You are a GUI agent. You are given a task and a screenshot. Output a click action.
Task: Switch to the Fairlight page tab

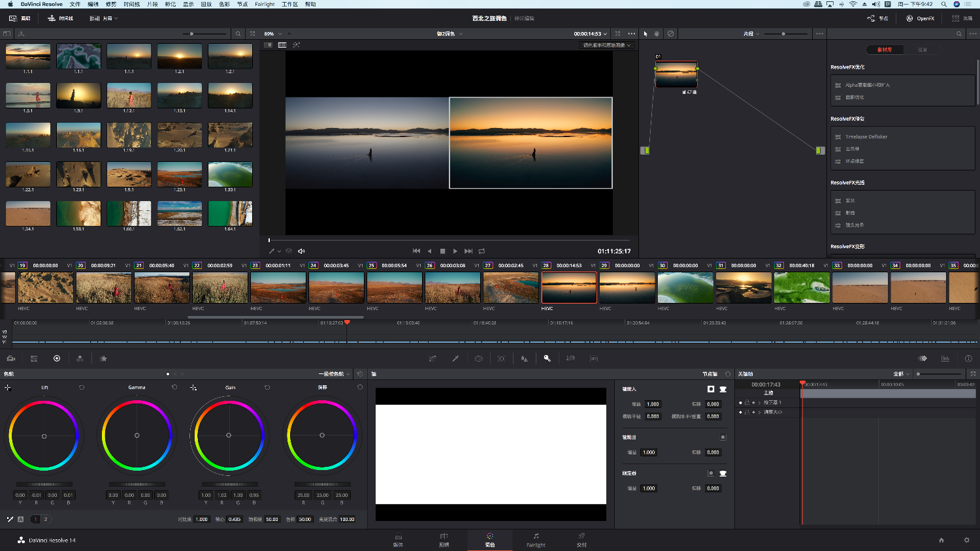point(536,541)
